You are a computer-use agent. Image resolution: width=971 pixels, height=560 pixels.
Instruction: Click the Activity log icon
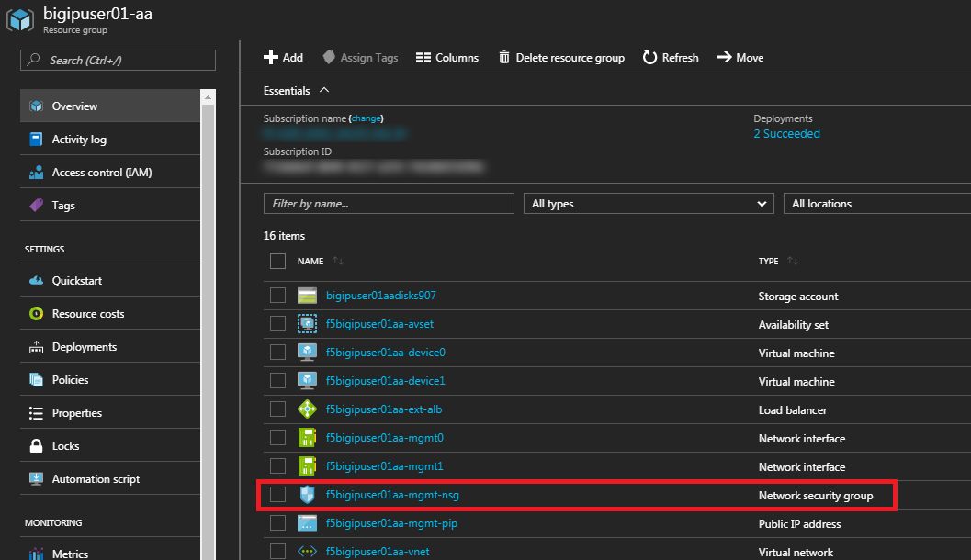pos(36,140)
